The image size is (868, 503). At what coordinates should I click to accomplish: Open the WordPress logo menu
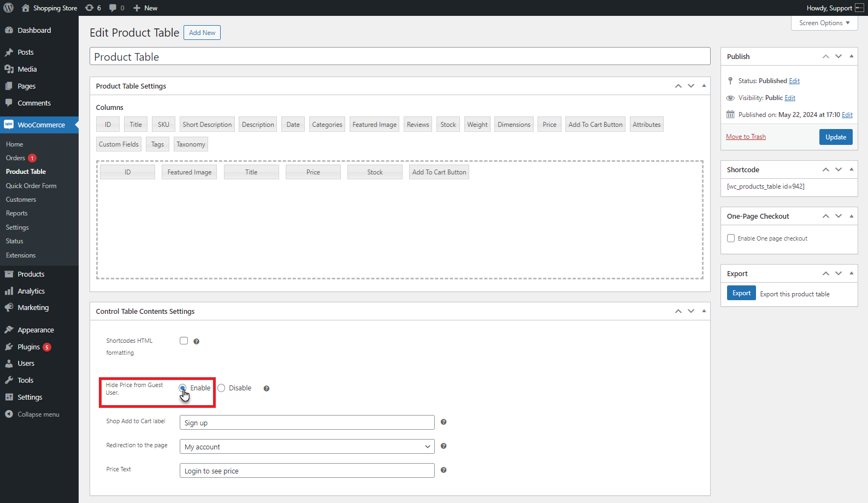(8, 8)
